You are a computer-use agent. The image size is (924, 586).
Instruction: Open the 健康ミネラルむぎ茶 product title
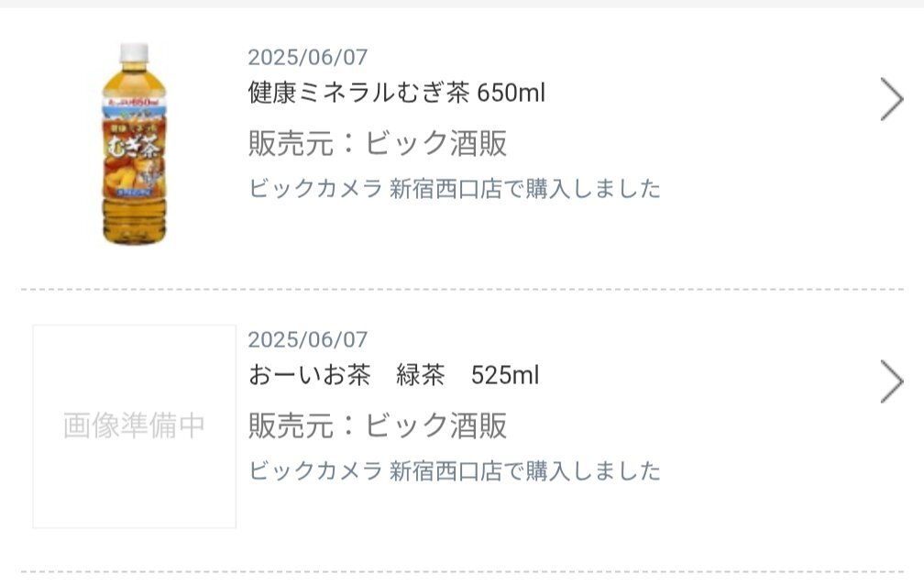click(x=359, y=93)
